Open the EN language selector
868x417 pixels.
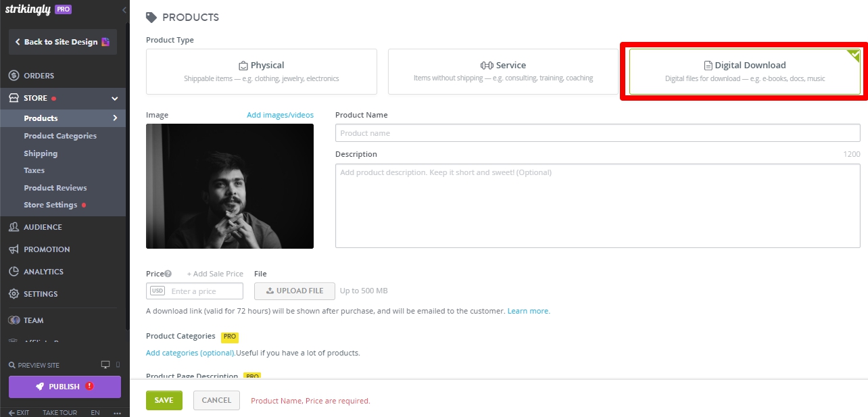point(95,412)
